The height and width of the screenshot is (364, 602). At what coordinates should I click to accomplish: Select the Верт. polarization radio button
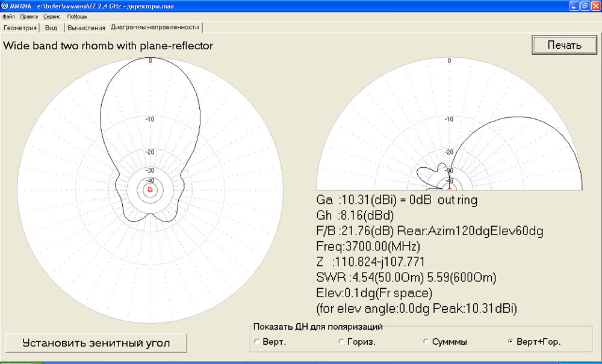257,341
